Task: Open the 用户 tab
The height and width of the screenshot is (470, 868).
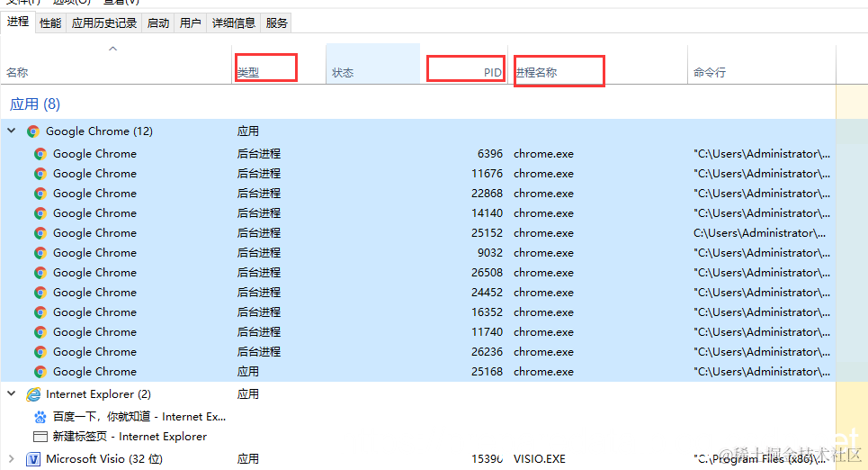Action: [x=191, y=23]
